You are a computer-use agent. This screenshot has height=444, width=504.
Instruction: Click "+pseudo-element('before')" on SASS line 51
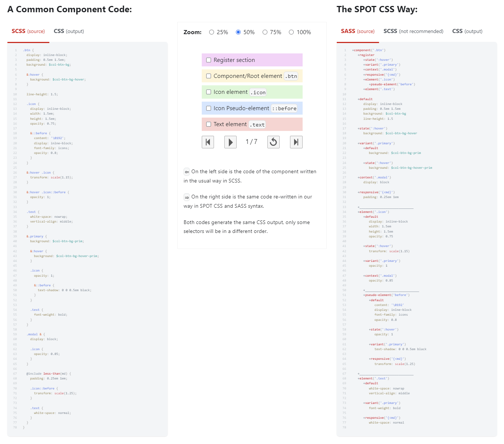386,295
